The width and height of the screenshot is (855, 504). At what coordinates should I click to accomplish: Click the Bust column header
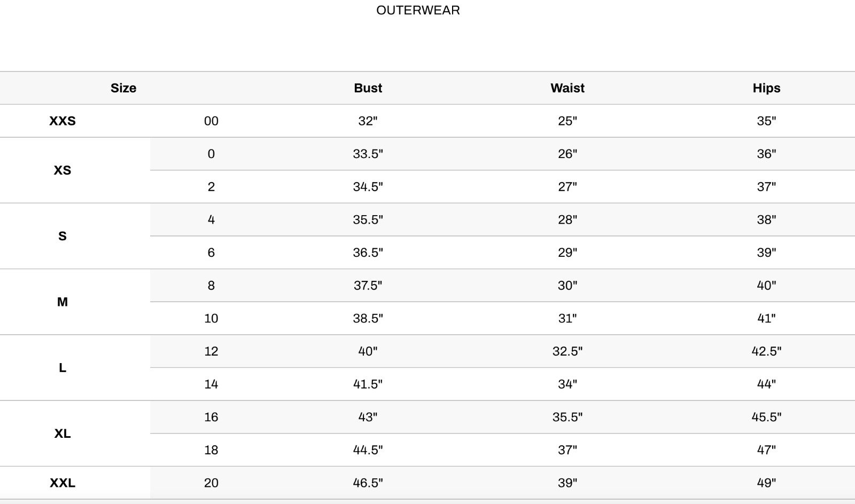tap(368, 88)
